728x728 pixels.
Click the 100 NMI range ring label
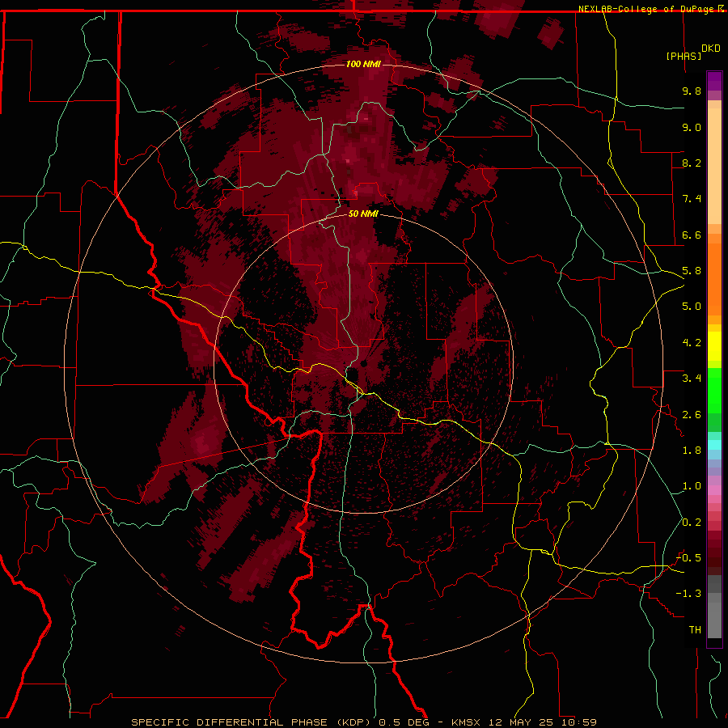(363, 64)
